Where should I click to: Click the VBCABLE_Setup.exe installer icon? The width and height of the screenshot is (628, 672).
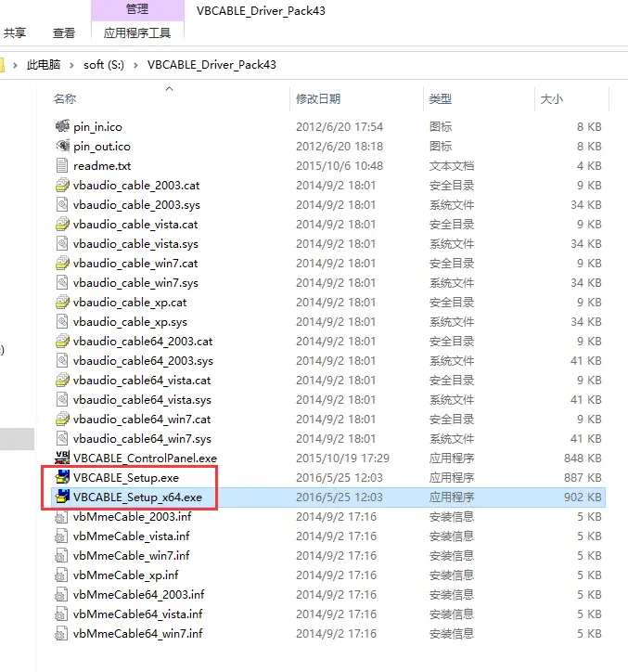click(62, 477)
